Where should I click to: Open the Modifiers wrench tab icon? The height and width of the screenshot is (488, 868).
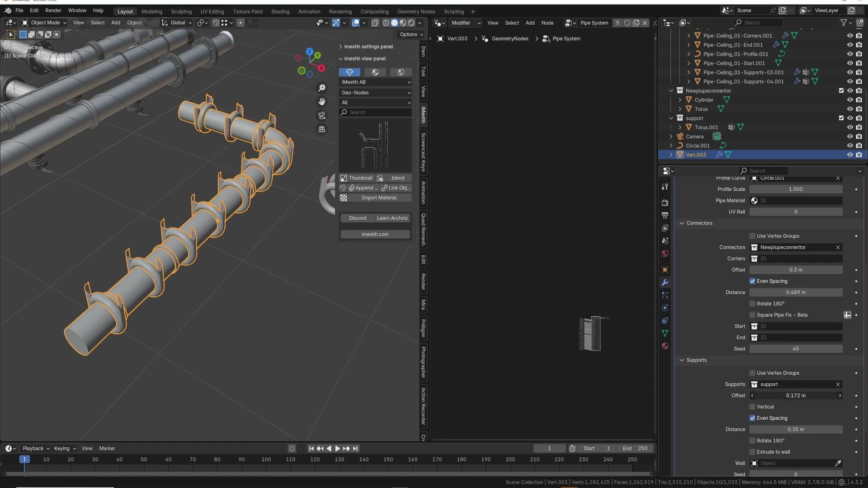(x=665, y=282)
